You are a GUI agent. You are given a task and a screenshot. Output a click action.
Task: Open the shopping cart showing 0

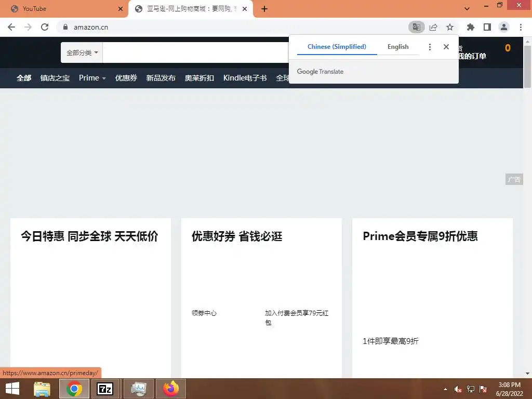click(x=508, y=48)
